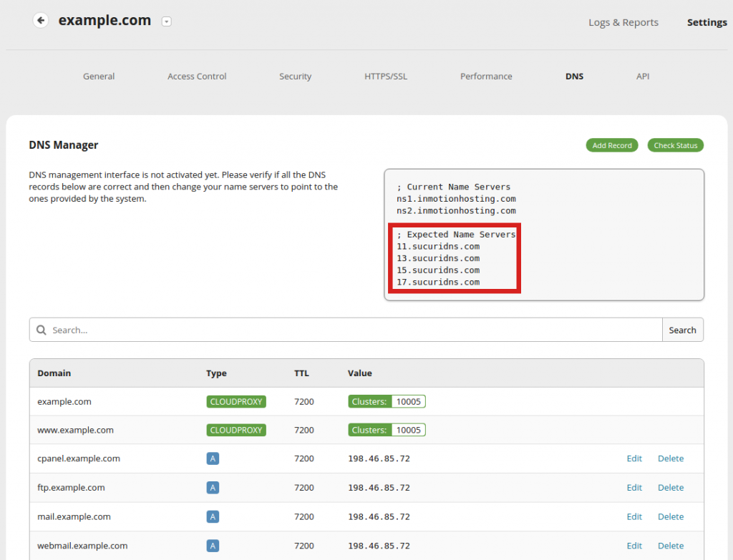The image size is (733, 560).
Task: Open the Clusters 10005 selector for example.com
Action: 387,401
